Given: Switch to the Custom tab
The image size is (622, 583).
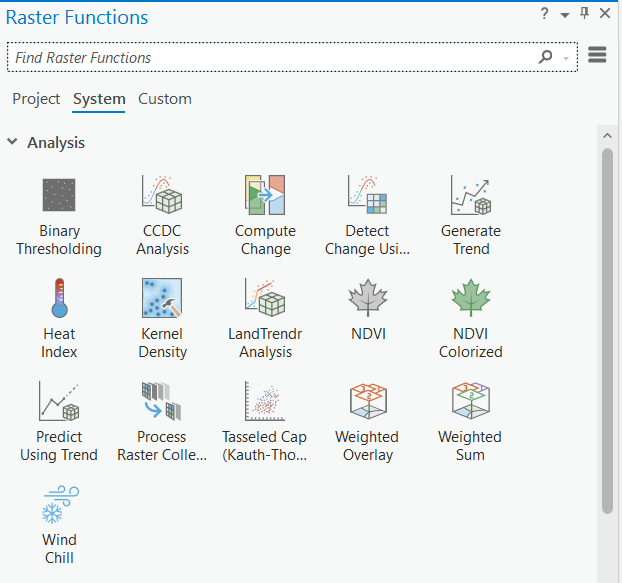Looking at the screenshot, I should pyautogui.click(x=165, y=99).
